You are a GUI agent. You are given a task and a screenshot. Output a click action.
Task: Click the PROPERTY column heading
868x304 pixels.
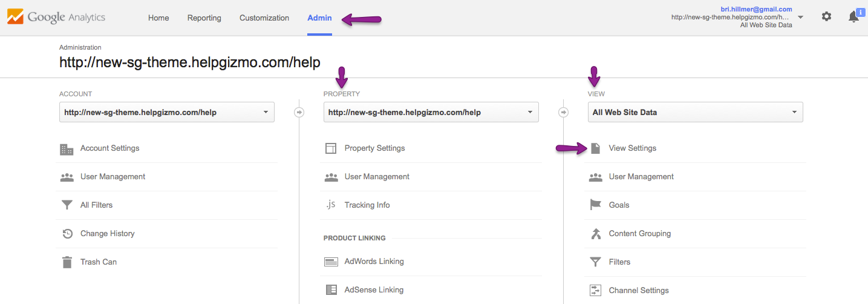pos(342,94)
